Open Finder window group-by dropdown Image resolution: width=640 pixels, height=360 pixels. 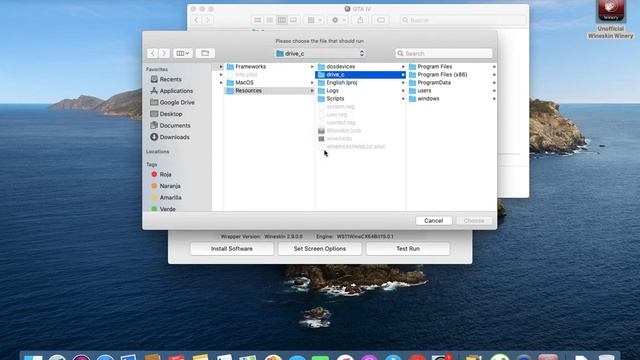(314, 20)
